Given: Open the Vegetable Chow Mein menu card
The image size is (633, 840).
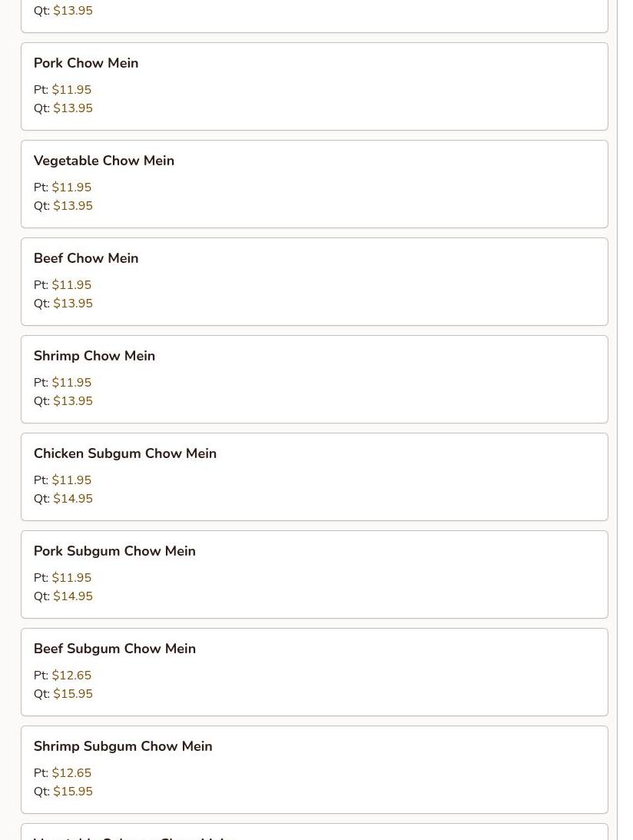Looking at the screenshot, I should click(314, 184).
